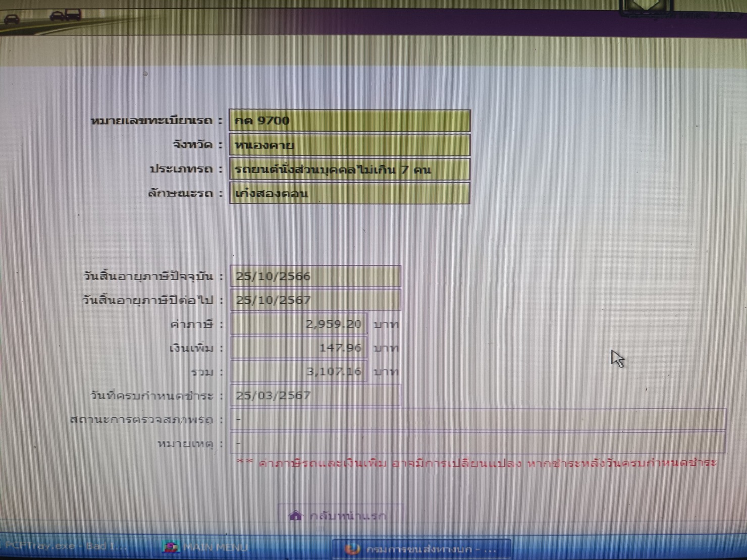Click the สถานะการตรวจสภาพรถ inspection status field
The image size is (747, 560).
pos(478,419)
